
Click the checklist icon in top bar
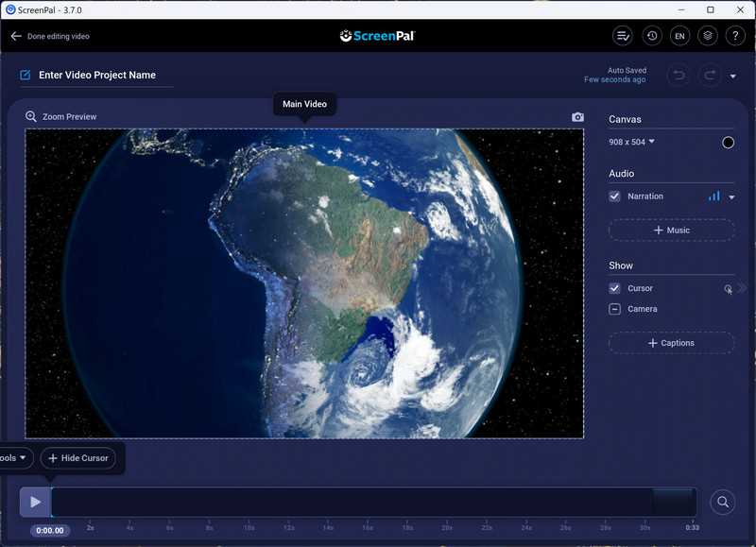pos(623,36)
